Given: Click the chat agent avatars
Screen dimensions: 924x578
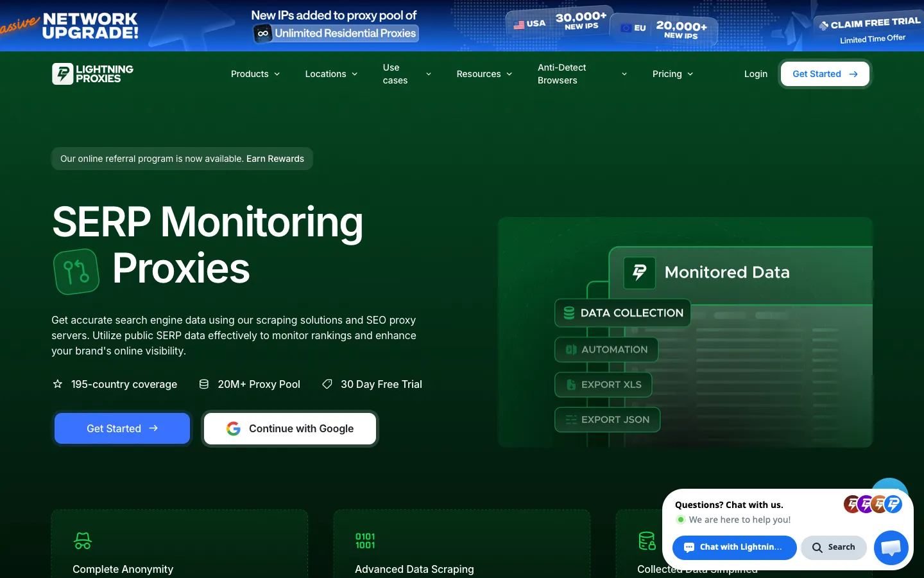Looking at the screenshot, I should click(x=873, y=504).
